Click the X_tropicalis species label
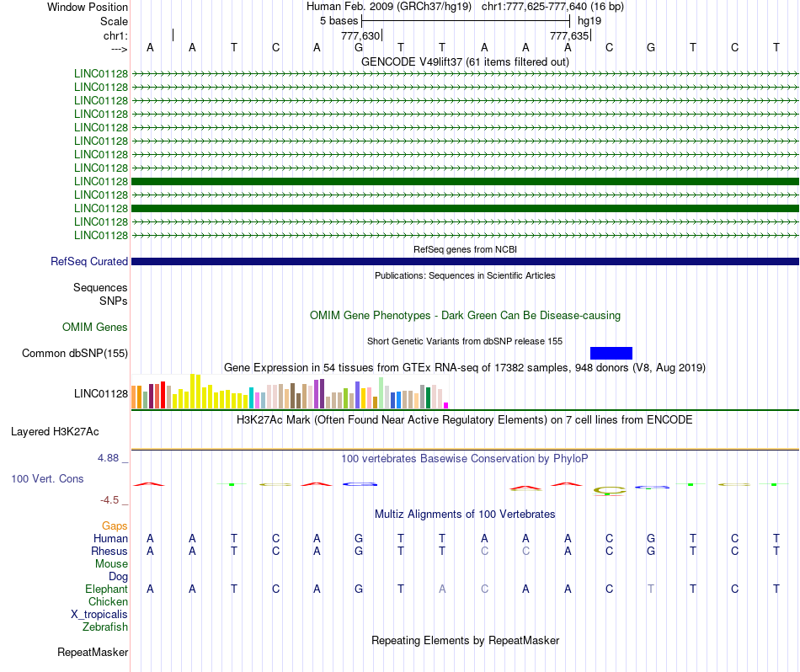 coord(99,615)
